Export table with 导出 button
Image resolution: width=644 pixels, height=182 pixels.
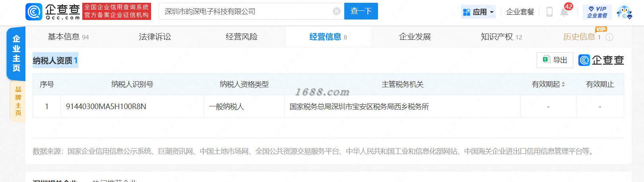pyautogui.click(x=555, y=60)
